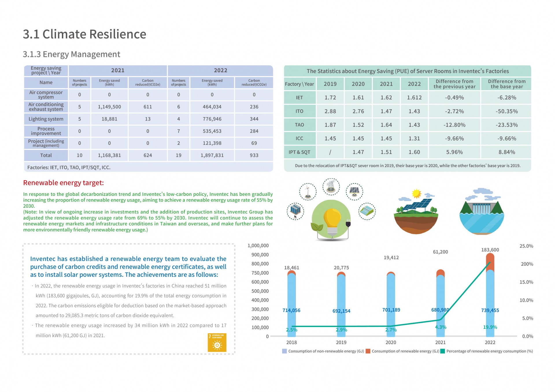Image resolution: width=555 pixels, height=392 pixels.
Task: Click the solar farm island illustration
Action: pos(416,212)
